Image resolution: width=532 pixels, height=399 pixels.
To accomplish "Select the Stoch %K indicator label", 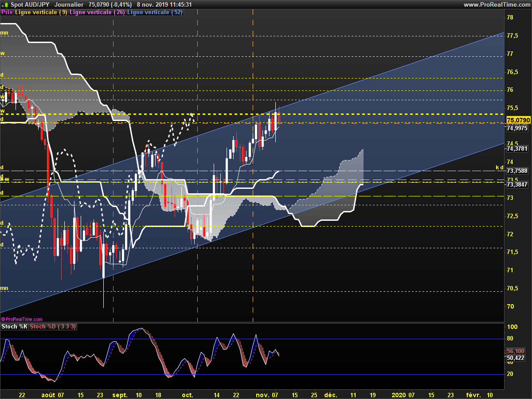I will [x=14, y=327].
